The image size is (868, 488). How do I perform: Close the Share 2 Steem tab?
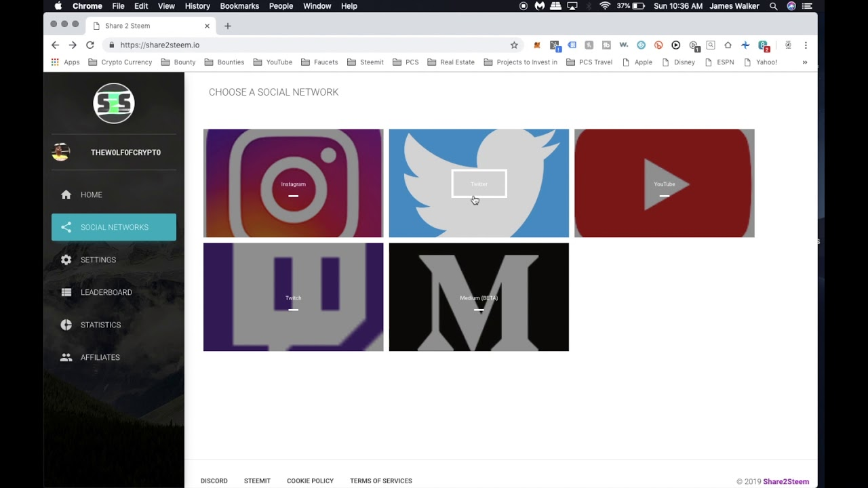(207, 26)
